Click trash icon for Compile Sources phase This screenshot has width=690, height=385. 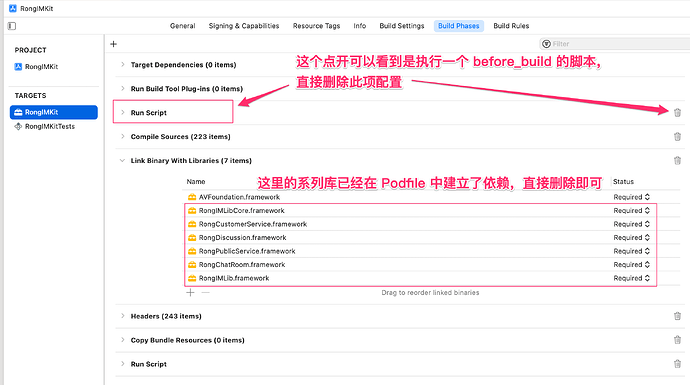click(x=677, y=137)
